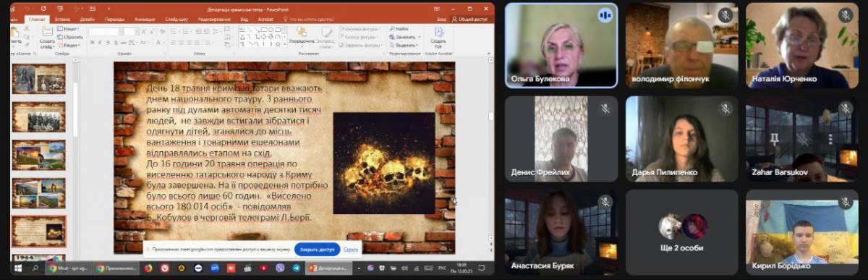
Task: Open the Анимация ribbon tab
Action: click(x=144, y=19)
